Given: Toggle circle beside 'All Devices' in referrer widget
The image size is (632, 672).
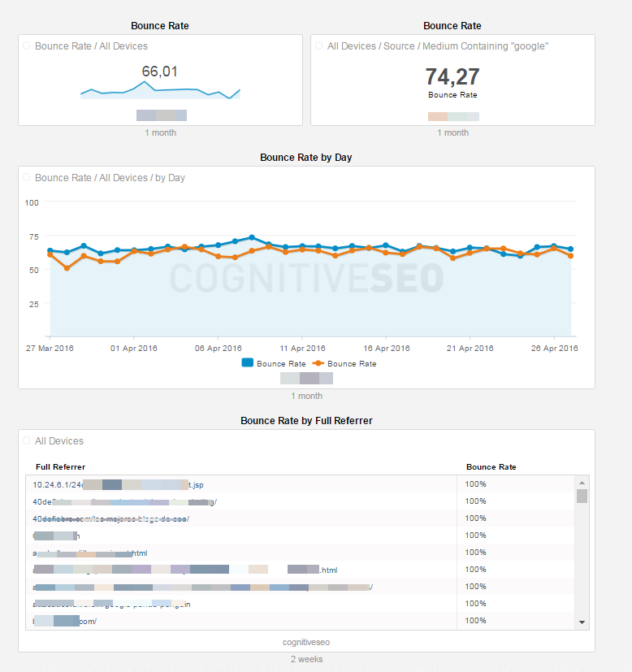Looking at the screenshot, I should pos(27,440).
